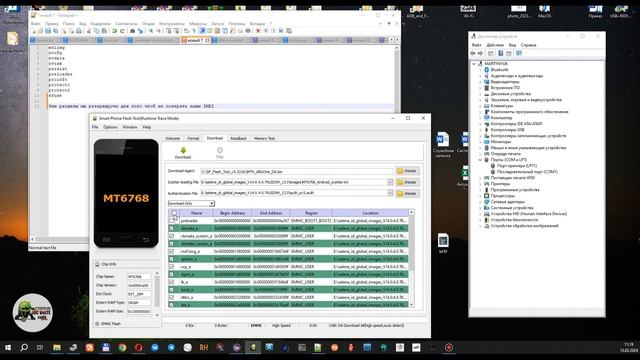Select Порт принтера (LPT1) device

pos(517,166)
